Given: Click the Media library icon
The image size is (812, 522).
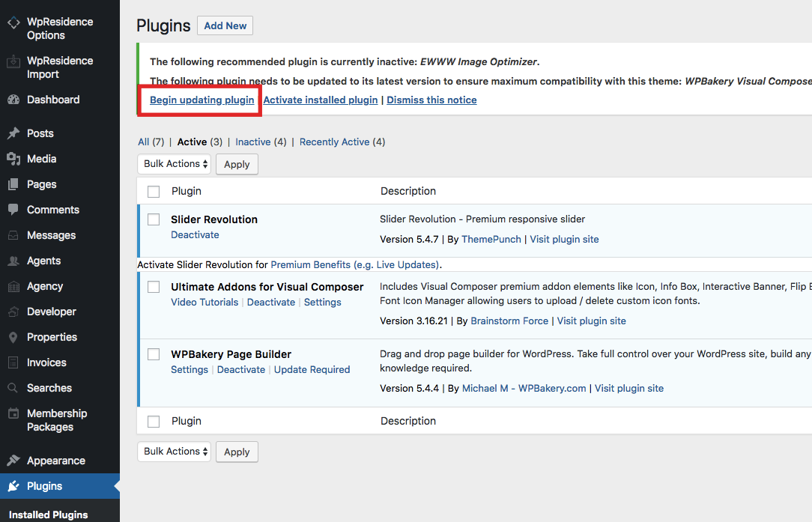Looking at the screenshot, I should click(x=14, y=159).
